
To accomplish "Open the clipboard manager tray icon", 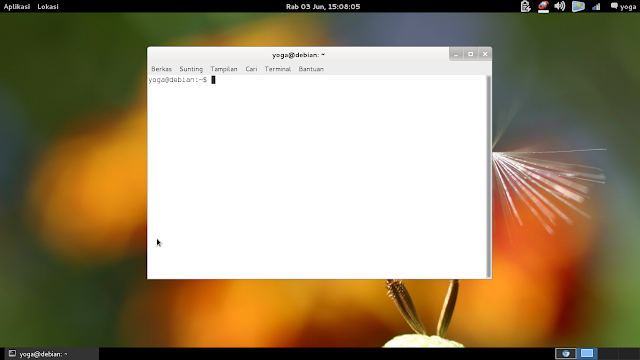I will [x=526, y=7].
